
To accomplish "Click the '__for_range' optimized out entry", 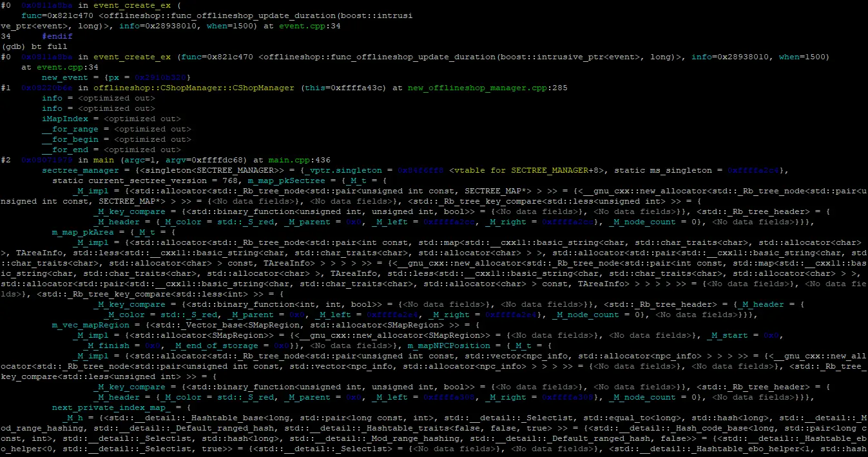I will (117, 129).
